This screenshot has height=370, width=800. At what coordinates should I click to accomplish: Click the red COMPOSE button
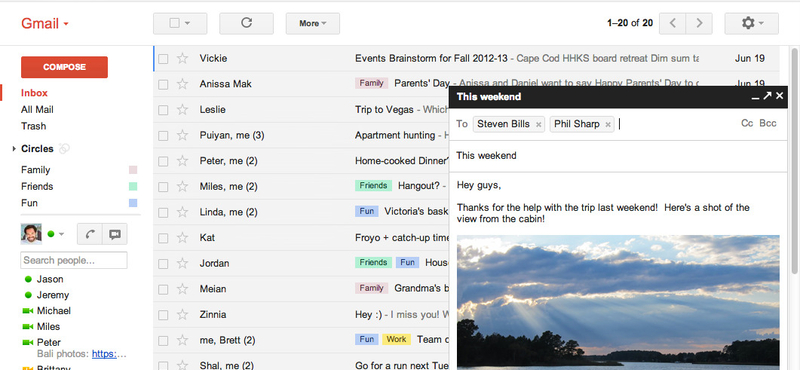tap(64, 67)
